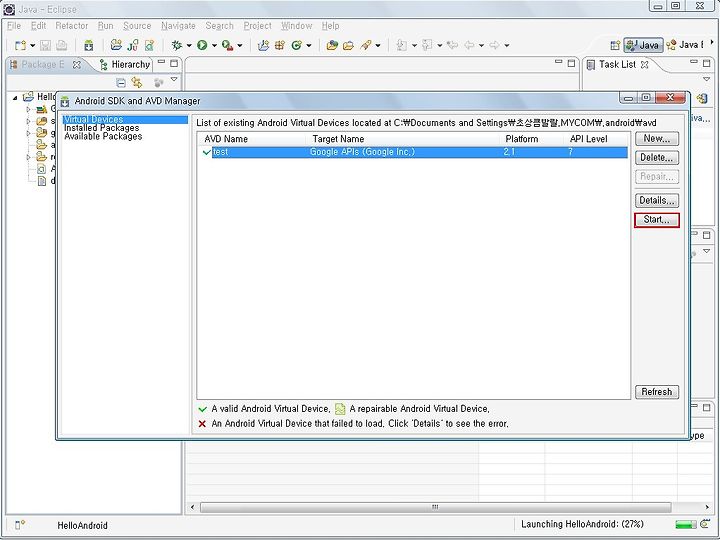Screen dimensions: 720x540
Task: Click the Run External Tools icon
Action: [x=227, y=45]
